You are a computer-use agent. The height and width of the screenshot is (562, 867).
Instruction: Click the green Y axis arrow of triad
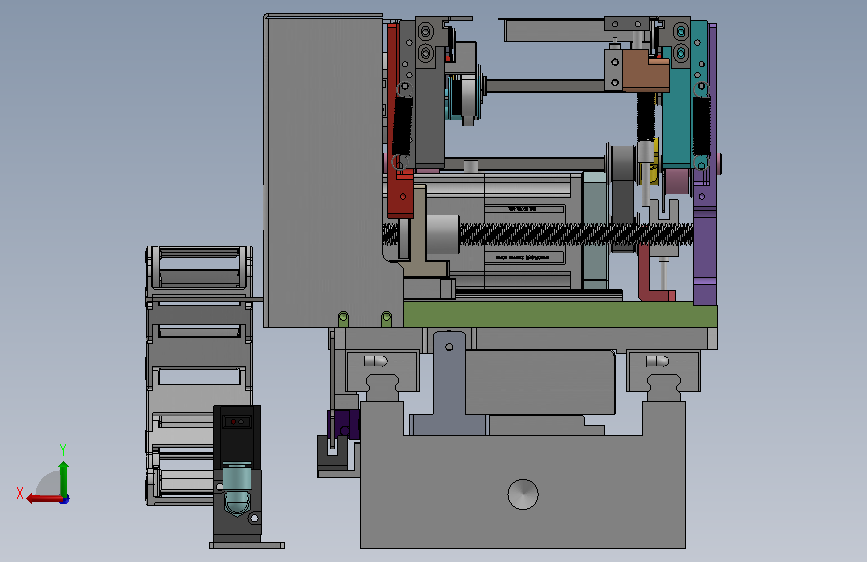tap(64, 478)
